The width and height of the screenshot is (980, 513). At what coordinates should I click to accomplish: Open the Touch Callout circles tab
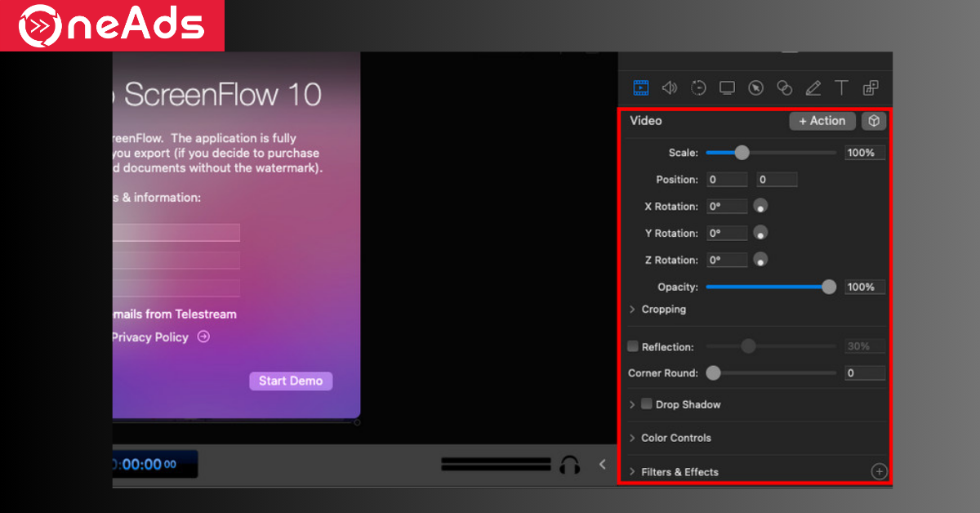coord(785,87)
